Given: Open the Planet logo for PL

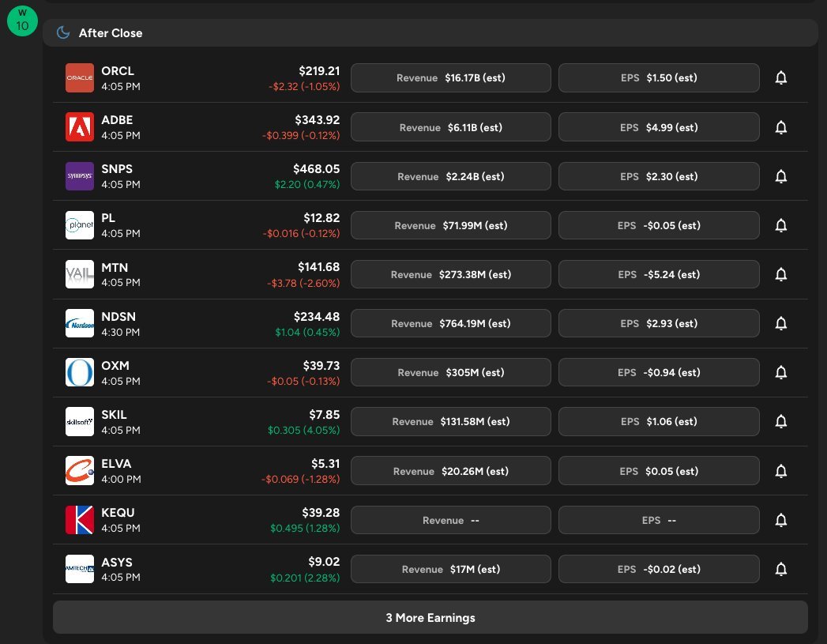Looking at the screenshot, I should pyautogui.click(x=80, y=225).
